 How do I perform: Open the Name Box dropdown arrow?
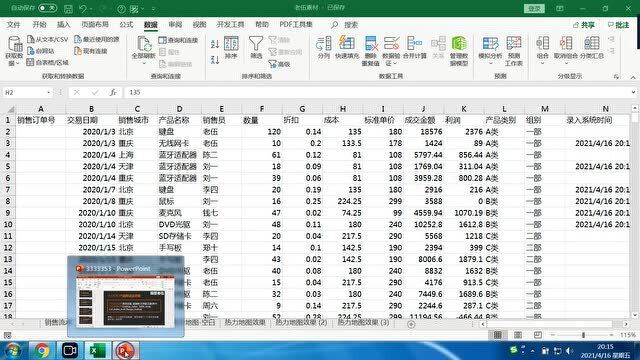pos(49,93)
